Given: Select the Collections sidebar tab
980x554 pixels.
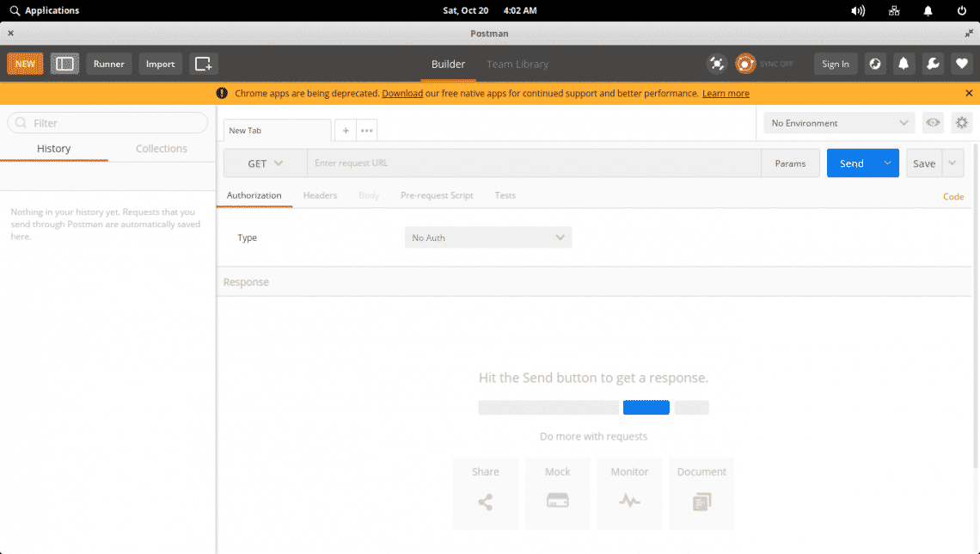Looking at the screenshot, I should coord(162,149).
